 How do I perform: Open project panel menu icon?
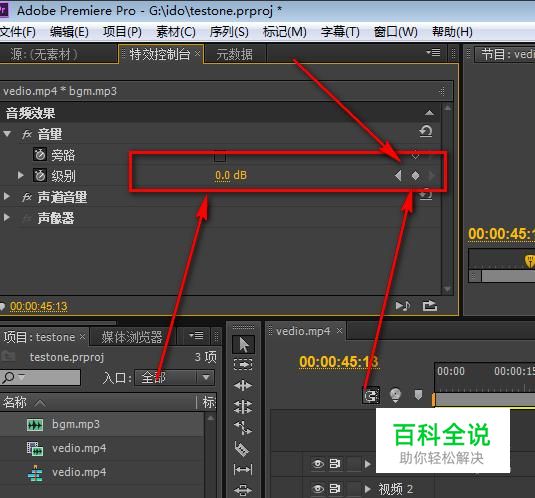coord(196,336)
